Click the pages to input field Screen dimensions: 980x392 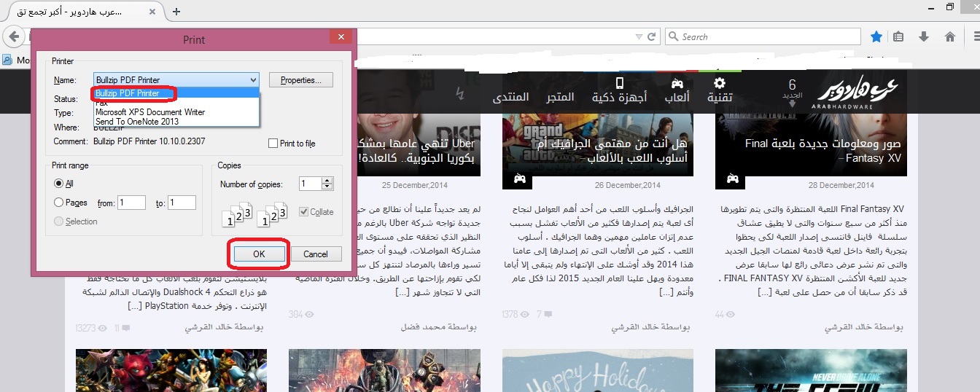click(182, 203)
